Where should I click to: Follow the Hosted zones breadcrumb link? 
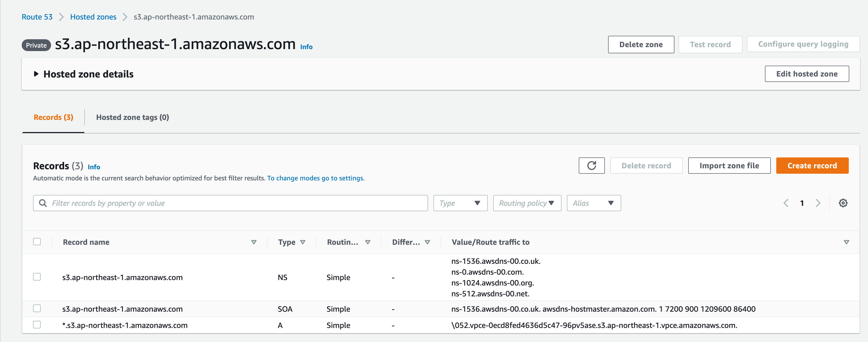[93, 17]
